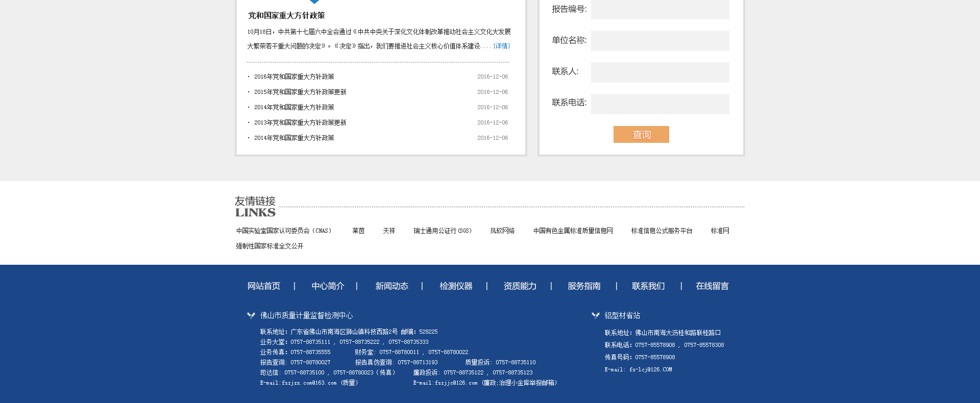Open 中心简介 footer menu item
Image resolution: width=980 pixels, height=403 pixels.
tap(328, 286)
